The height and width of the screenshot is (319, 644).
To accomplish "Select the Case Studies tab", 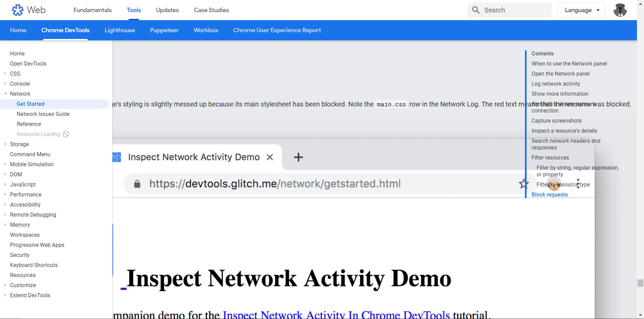I will coord(211,10).
